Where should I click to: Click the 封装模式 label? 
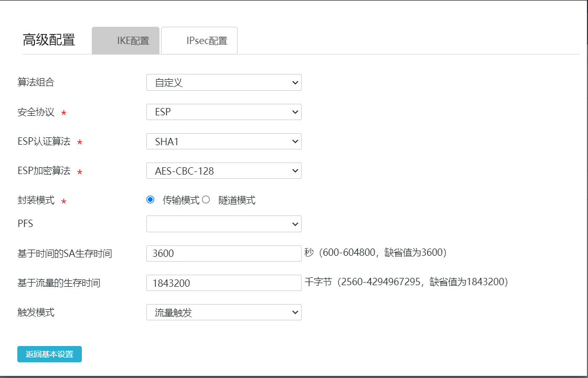pos(36,200)
